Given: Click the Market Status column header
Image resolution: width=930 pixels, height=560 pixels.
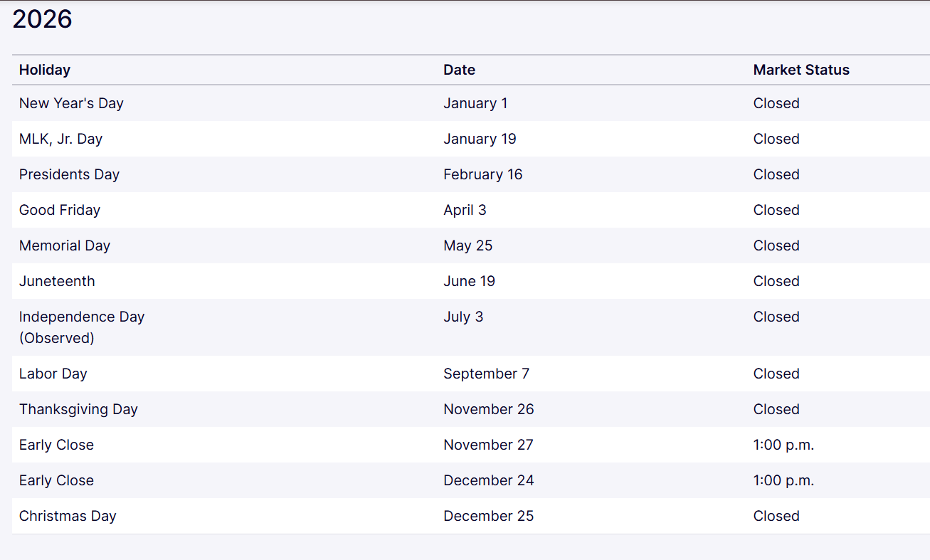Looking at the screenshot, I should pos(801,70).
